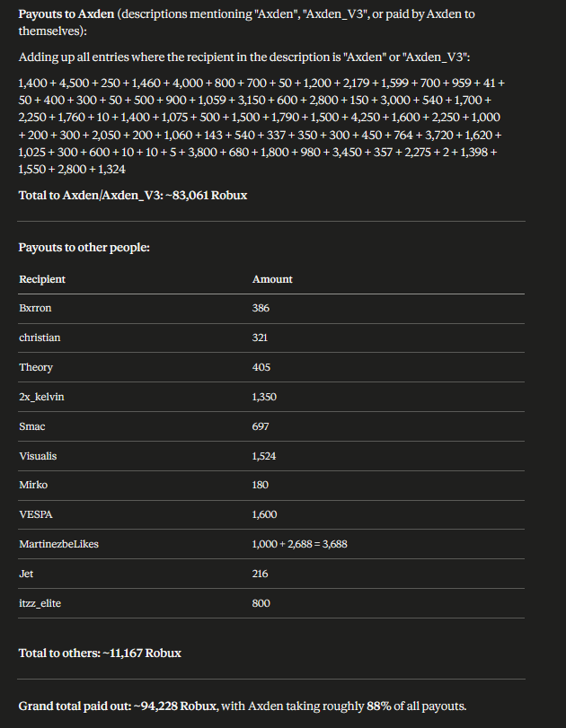Image resolution: width=566 pixels, height=728 pixels.
Task: Click the Visualis row name
Action: 38,456
